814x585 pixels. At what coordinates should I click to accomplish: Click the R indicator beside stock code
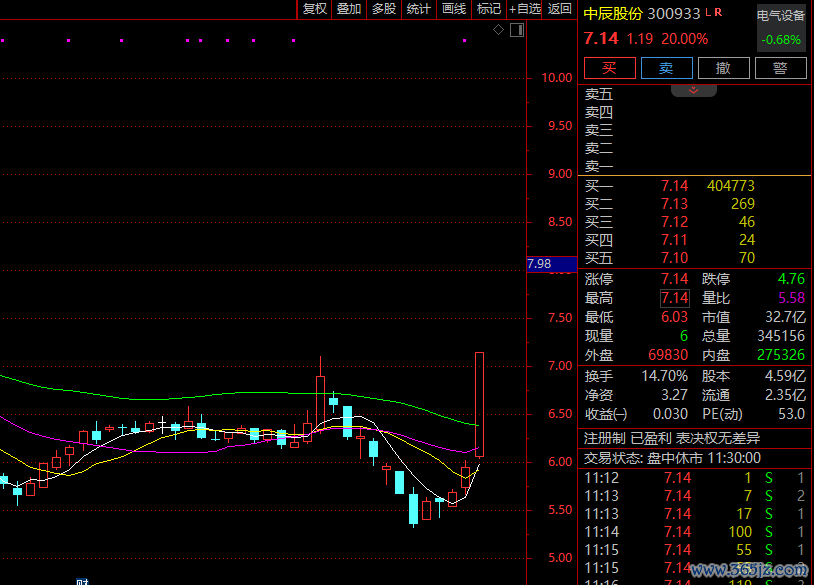(x=718, y=12)
